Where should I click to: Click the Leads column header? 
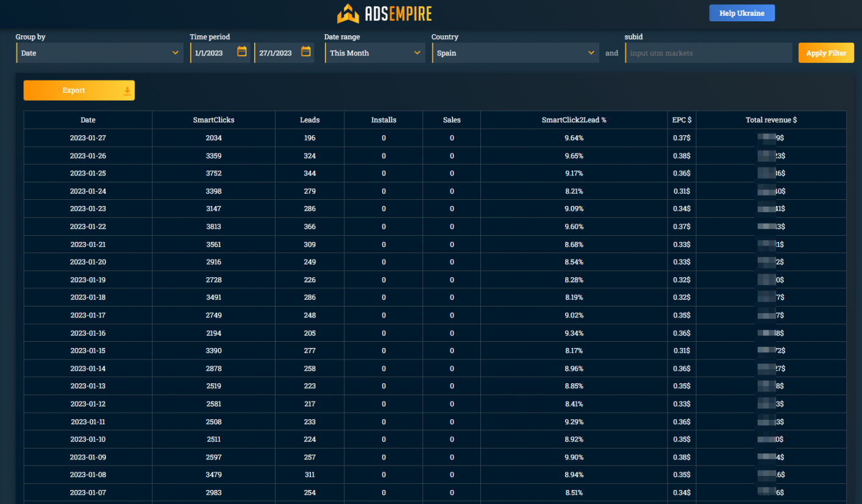(x=310, y=120)
